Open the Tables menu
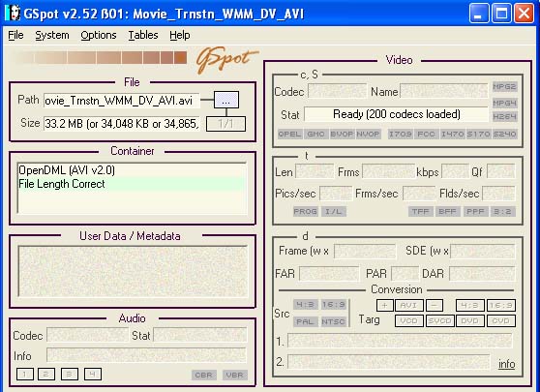Screen dimensions: 540x392 tap(143, 35)
